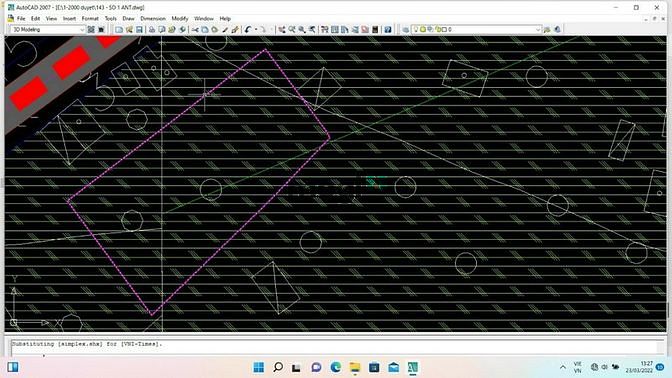Open the Mail app from taskbar
Image resolution: width=672 pixels, height=378 pixels.
pyautogui.click(x=393, y=367)
